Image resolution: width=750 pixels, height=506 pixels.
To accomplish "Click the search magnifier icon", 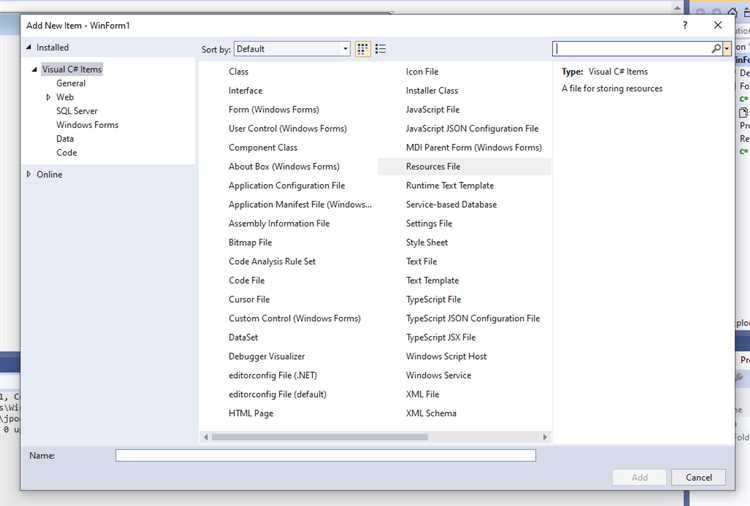I will click(x=716, y=48).
